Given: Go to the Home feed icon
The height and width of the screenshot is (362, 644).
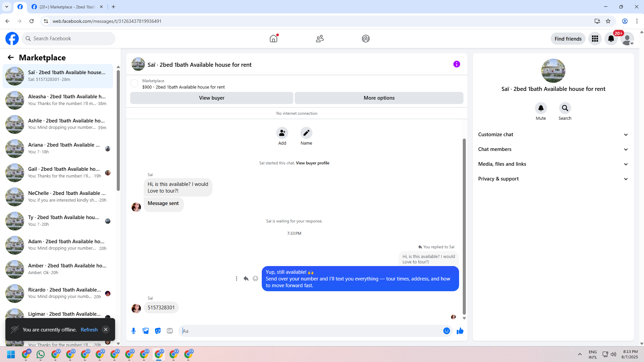Looking at the screenshot, I should tap(274, 39).
